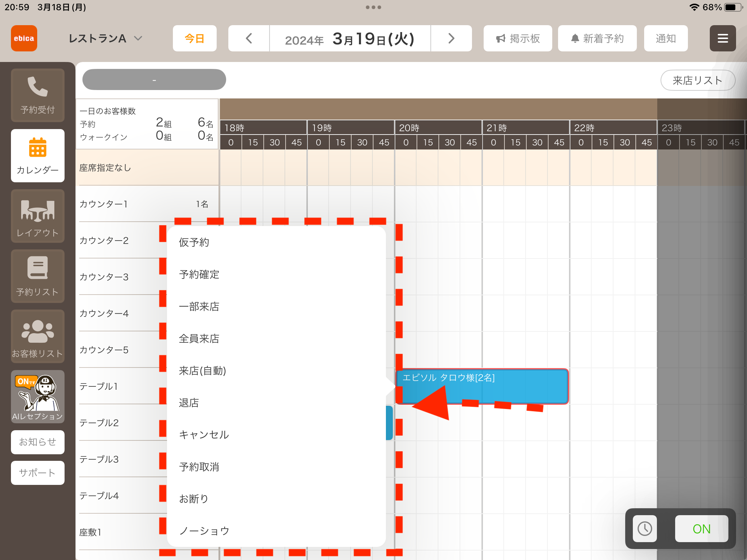Open the 通知 button
The image size is (747, 560).
click(x=666, y=38)
